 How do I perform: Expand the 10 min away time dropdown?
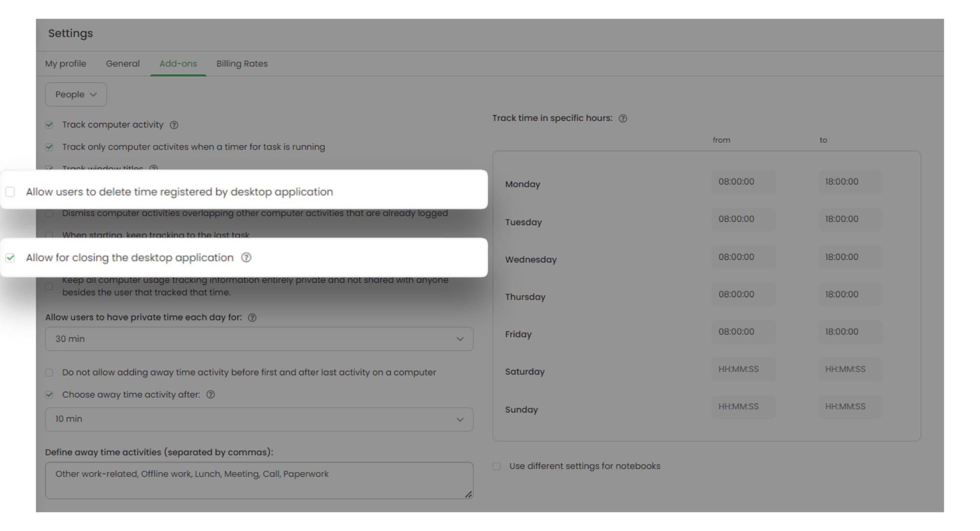coord(259,419)
